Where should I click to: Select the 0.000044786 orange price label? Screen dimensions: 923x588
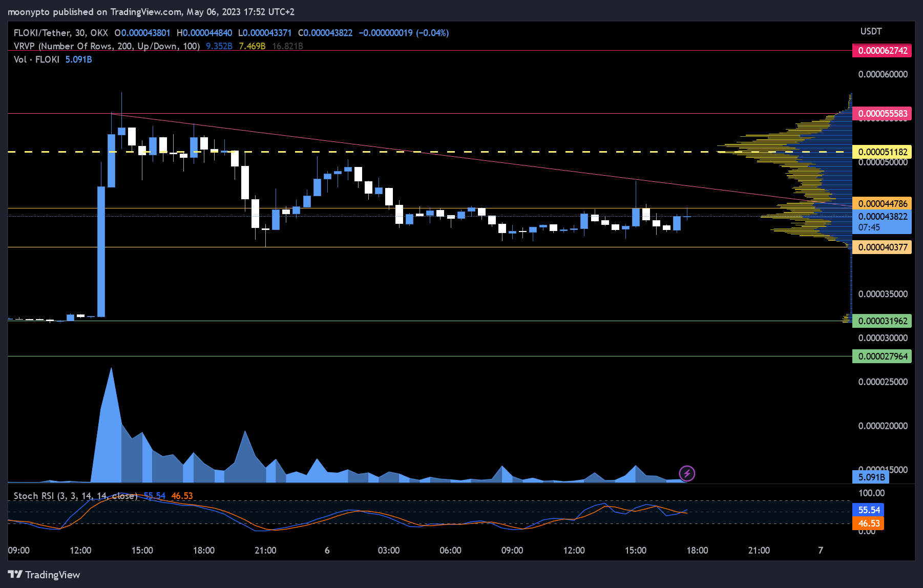(883, 204)
